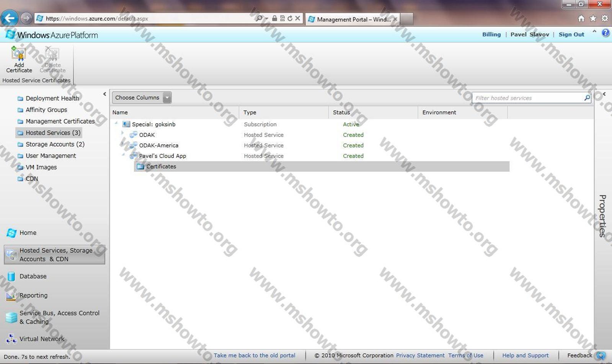Click the ODAK hosted service icon

click(133, 135)
